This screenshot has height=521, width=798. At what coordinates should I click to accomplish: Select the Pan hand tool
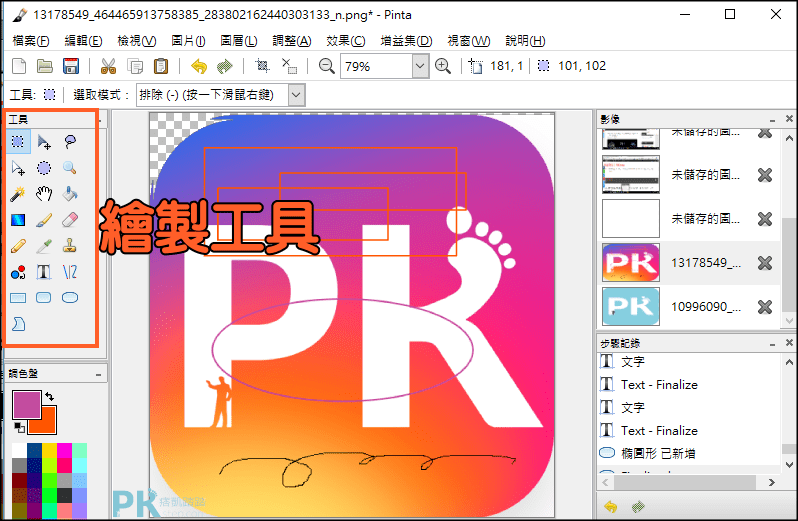click(44, 193)
